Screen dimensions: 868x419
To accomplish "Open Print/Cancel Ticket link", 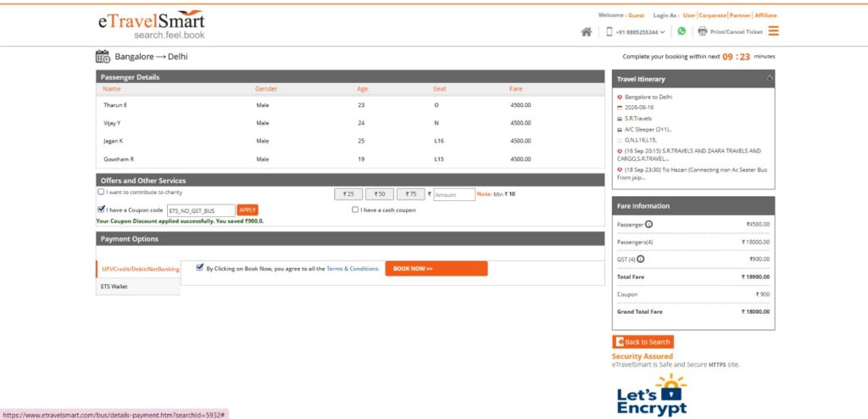I will point(737,32).
